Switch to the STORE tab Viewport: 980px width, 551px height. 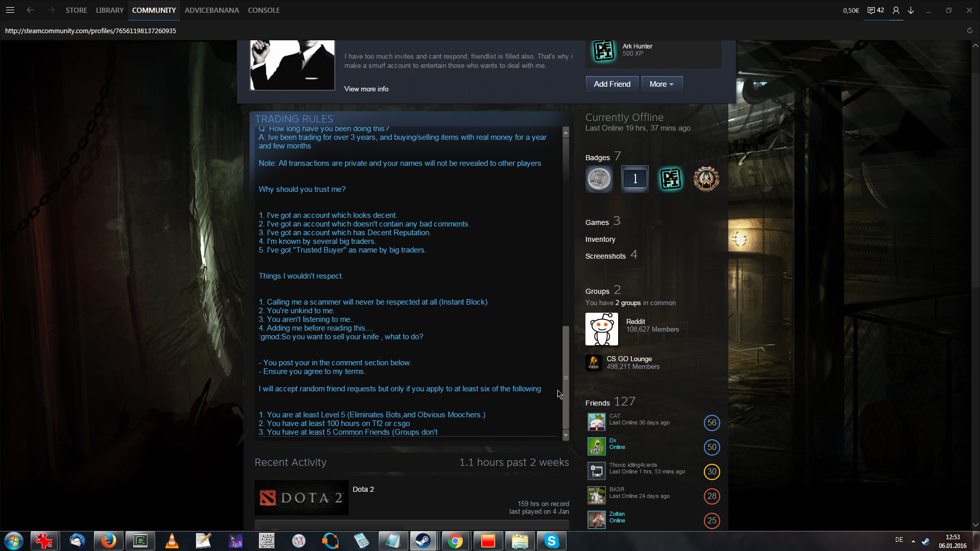point(76,10)
